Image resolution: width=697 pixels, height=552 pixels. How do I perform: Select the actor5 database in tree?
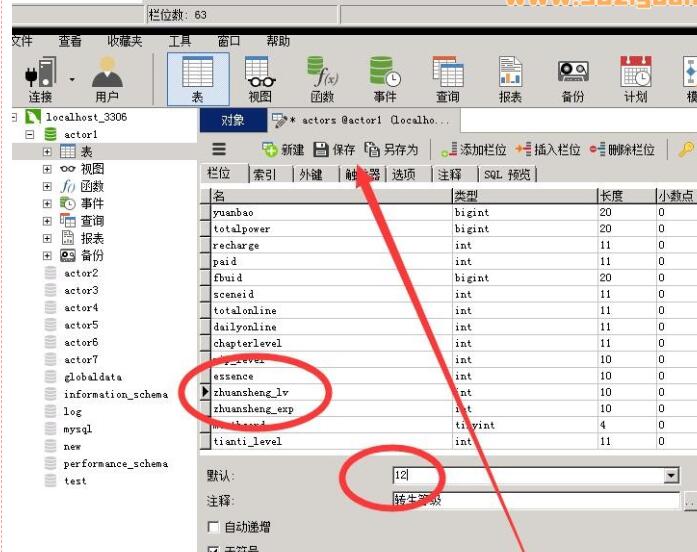(80, 325)
